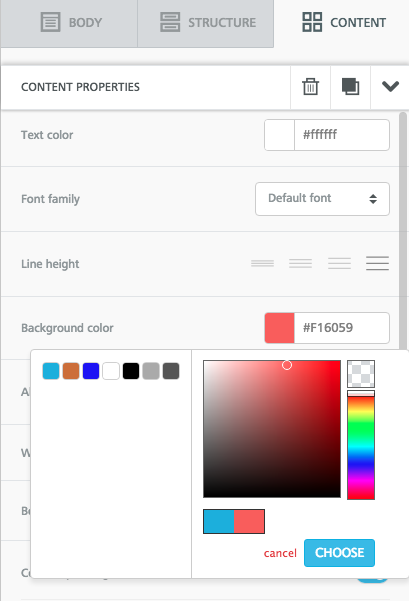409x601 pixels.
Task: Open the Font family dropdown
Action: coord(322,199)
